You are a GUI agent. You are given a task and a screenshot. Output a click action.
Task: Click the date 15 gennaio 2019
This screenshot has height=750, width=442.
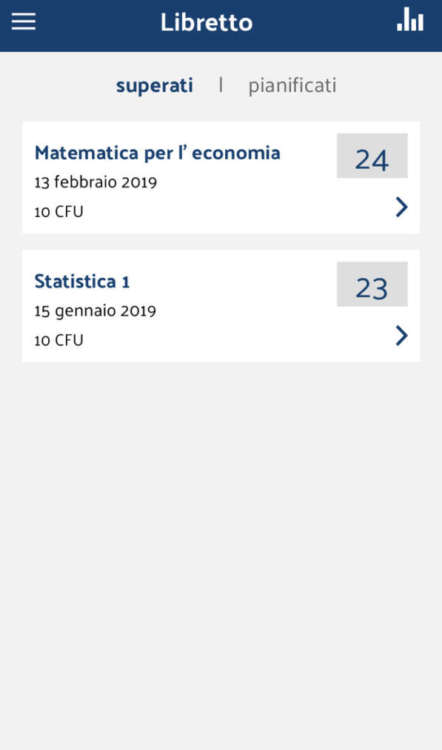point(95,311)
